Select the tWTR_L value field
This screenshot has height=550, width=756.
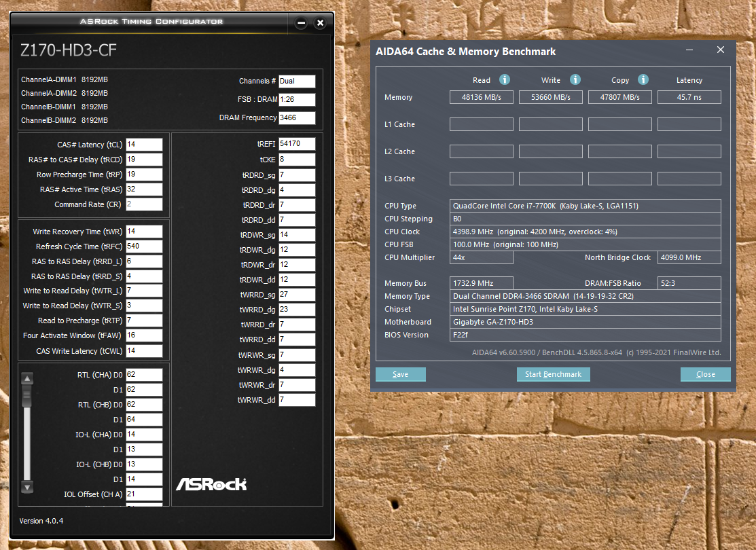pyautogui.click(x=144, y=291)
